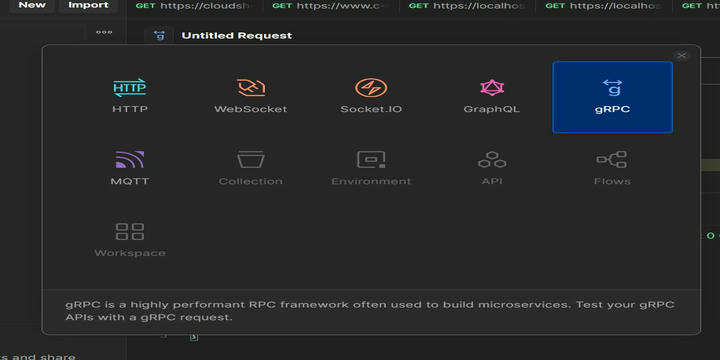Create a new Workspace tile
The height and width of the screenshot is (360, 720).
point(130,240)
